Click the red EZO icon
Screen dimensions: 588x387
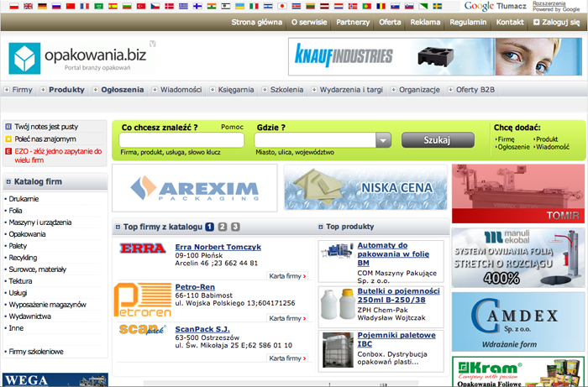[x=8, y=151]
